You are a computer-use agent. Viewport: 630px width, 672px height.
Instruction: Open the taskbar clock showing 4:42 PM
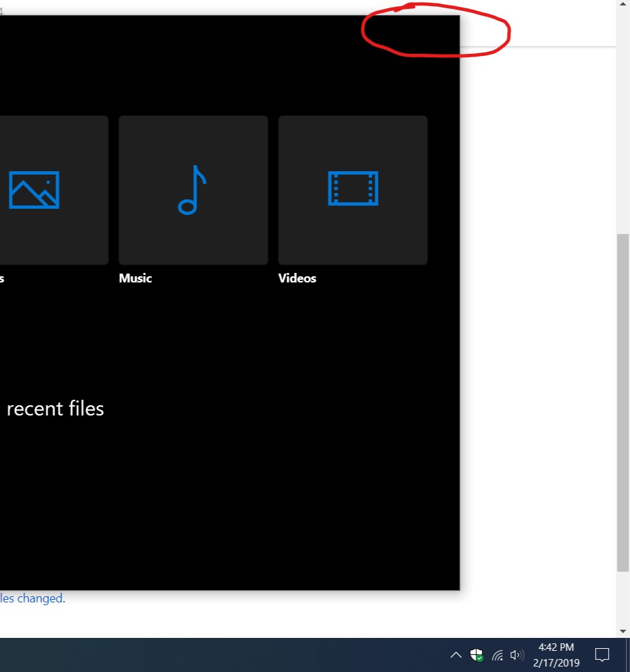pyautogui.click(x=556, y=655)
